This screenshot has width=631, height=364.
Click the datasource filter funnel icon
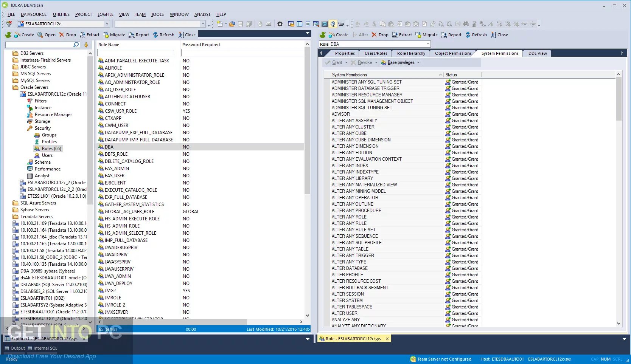9,24
